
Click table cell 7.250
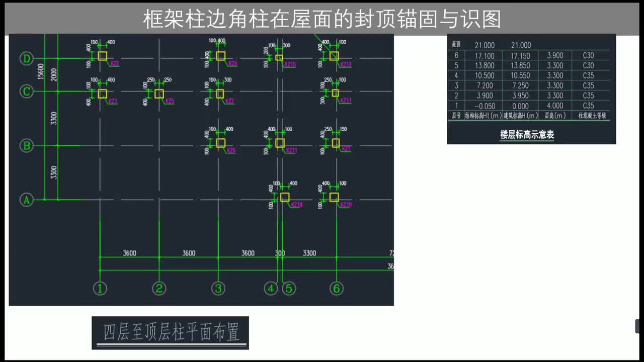520,86
